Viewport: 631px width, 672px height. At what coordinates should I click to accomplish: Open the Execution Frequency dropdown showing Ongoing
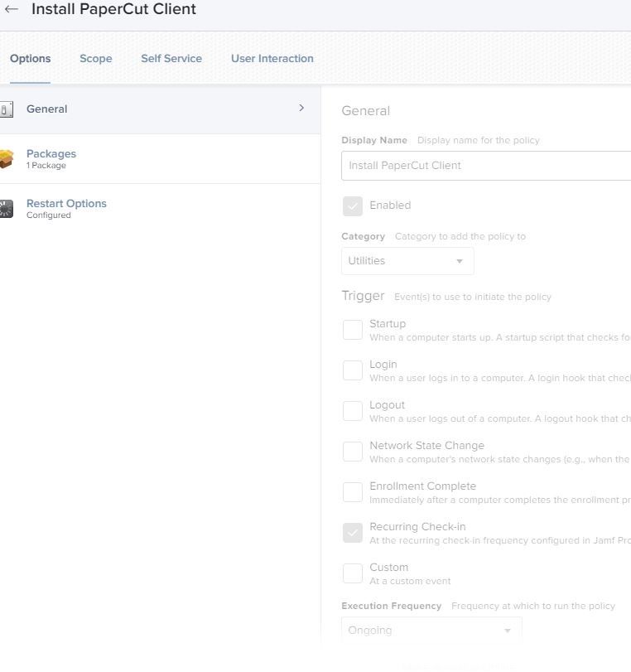(x=431, y=630)
